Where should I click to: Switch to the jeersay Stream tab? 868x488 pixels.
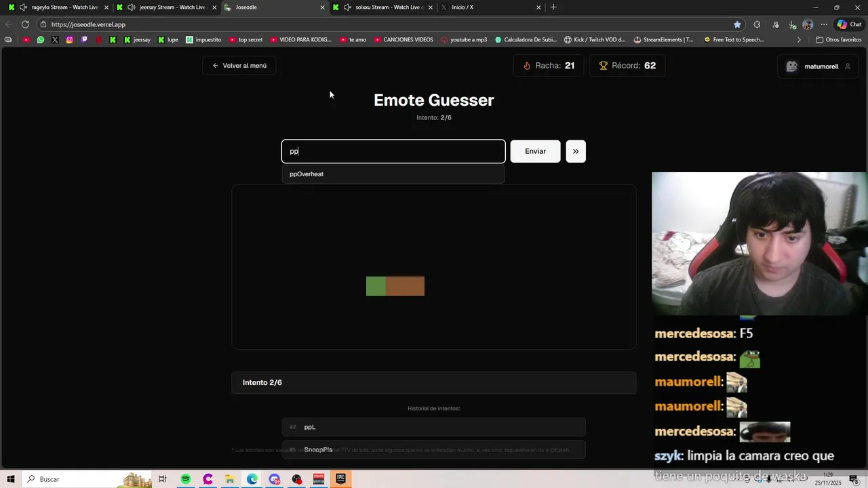[x=166, y=7]
